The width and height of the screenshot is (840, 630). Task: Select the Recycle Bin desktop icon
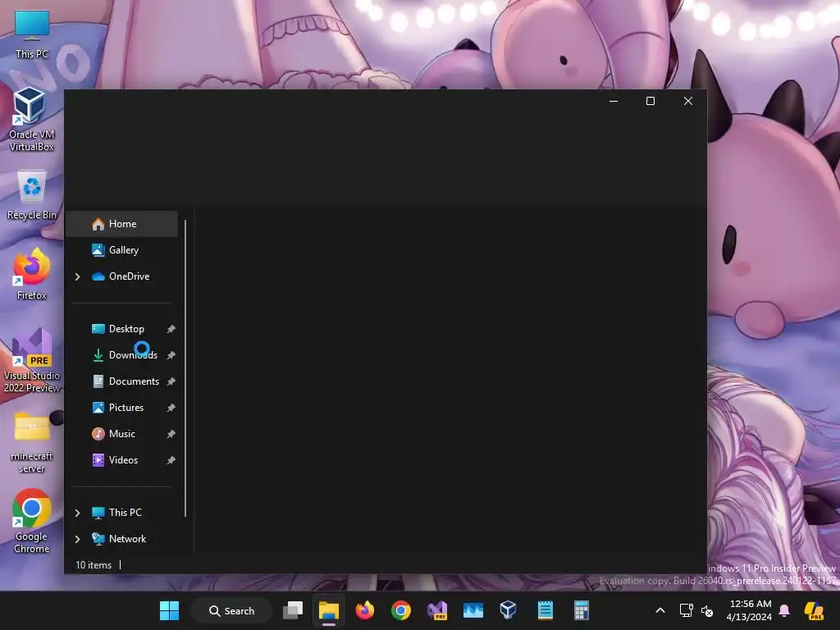32,195
